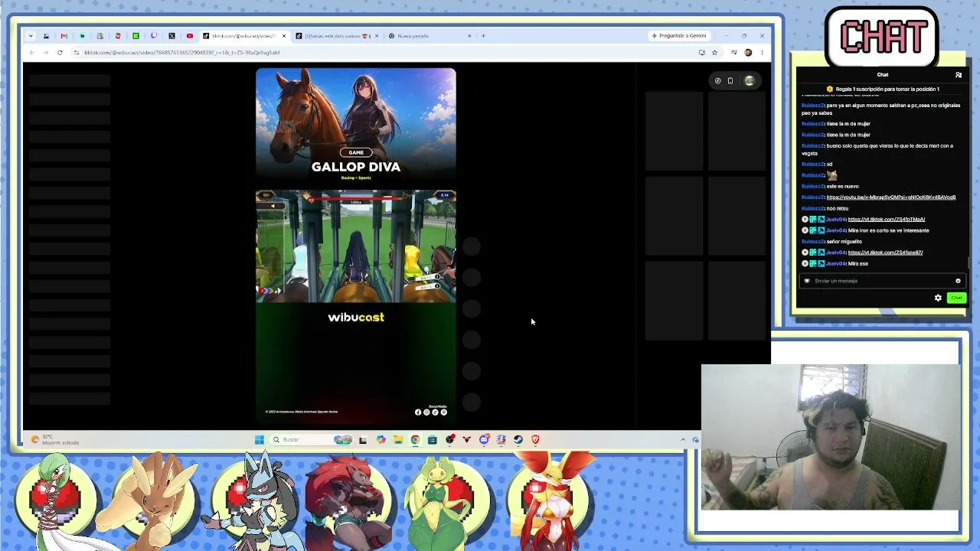980x551 pixels.
Task: Open Brave browser from the taskbar
Action: coord(535,439)
